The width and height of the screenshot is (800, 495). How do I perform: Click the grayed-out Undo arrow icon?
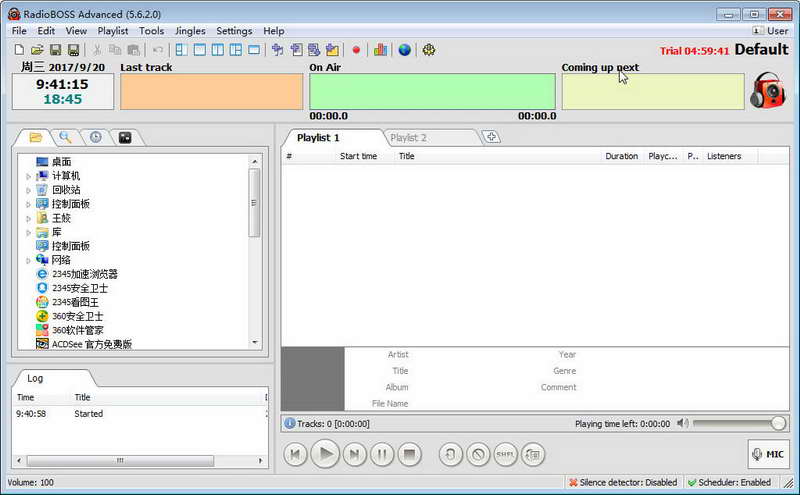[x=158, y=50]
